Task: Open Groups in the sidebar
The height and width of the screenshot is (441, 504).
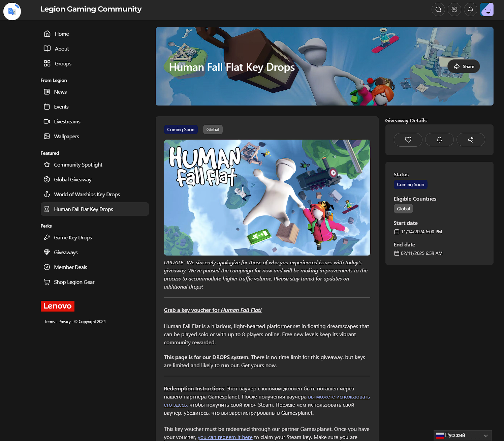Action: pos(95,63)
